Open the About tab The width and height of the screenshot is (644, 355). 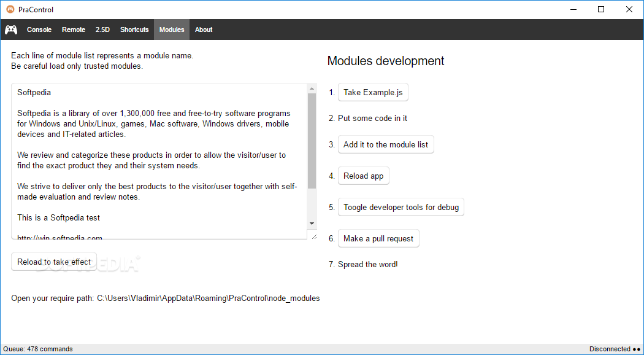point(204,29)
